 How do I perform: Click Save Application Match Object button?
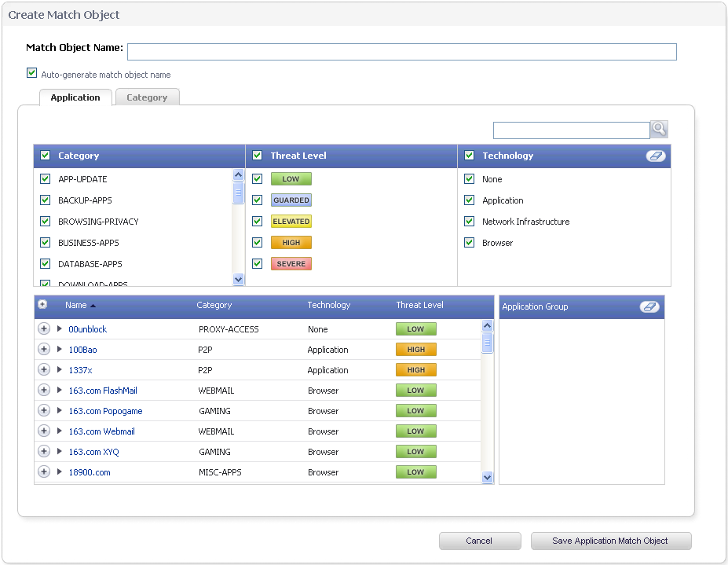click(610, 541)
